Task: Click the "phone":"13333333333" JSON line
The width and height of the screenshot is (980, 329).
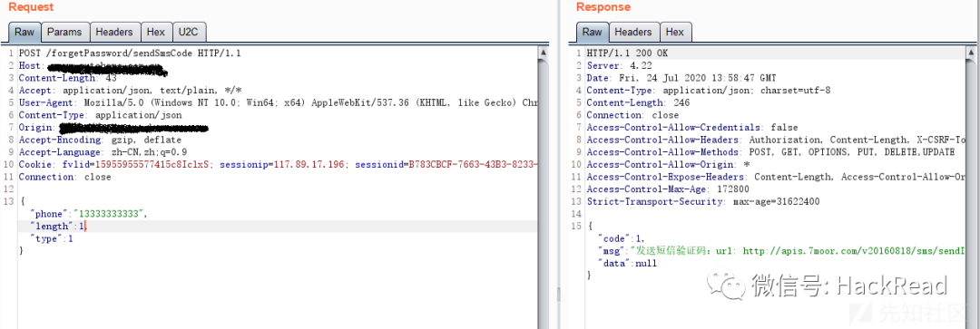Action: point(89,214)
